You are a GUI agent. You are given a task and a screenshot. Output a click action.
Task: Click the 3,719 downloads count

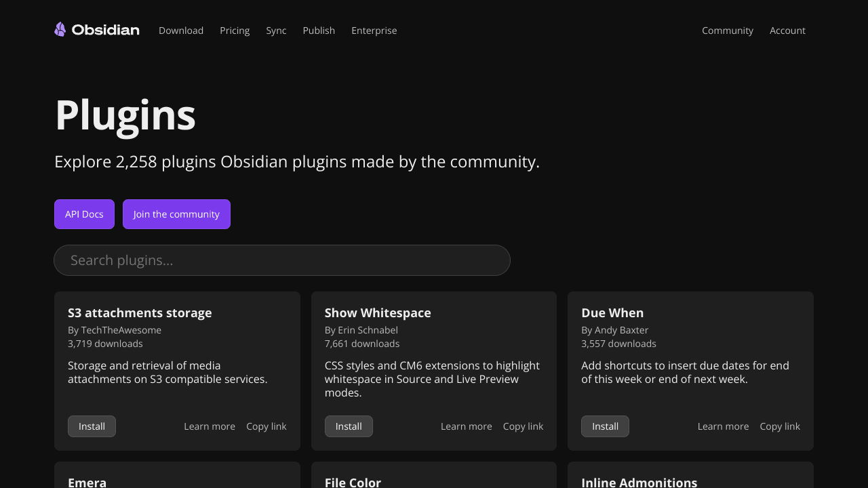105,344
